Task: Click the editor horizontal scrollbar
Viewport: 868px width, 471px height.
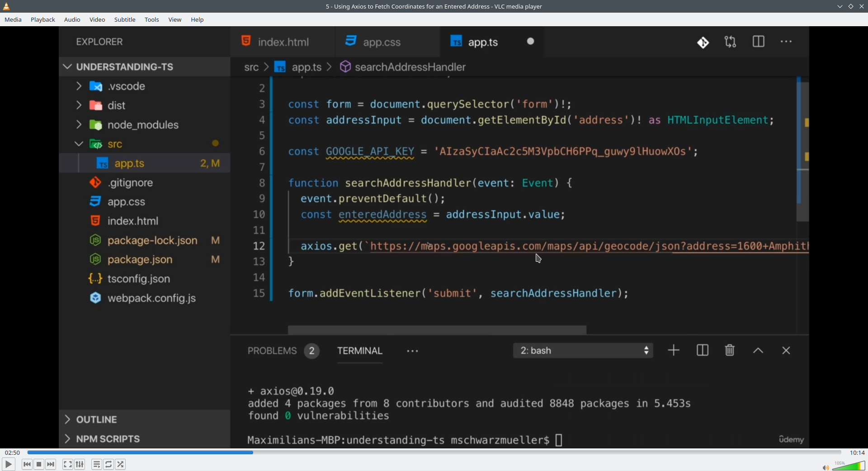Action: 437,330
